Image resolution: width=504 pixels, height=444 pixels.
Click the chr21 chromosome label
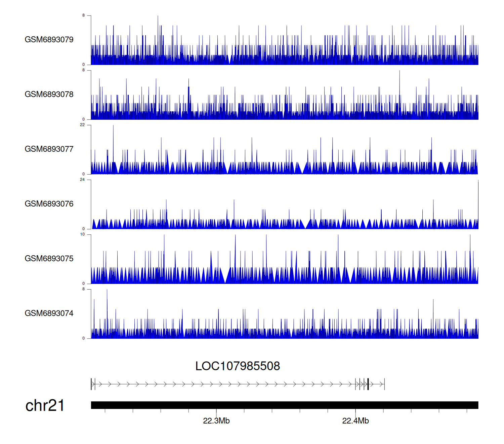click(45, 406)
